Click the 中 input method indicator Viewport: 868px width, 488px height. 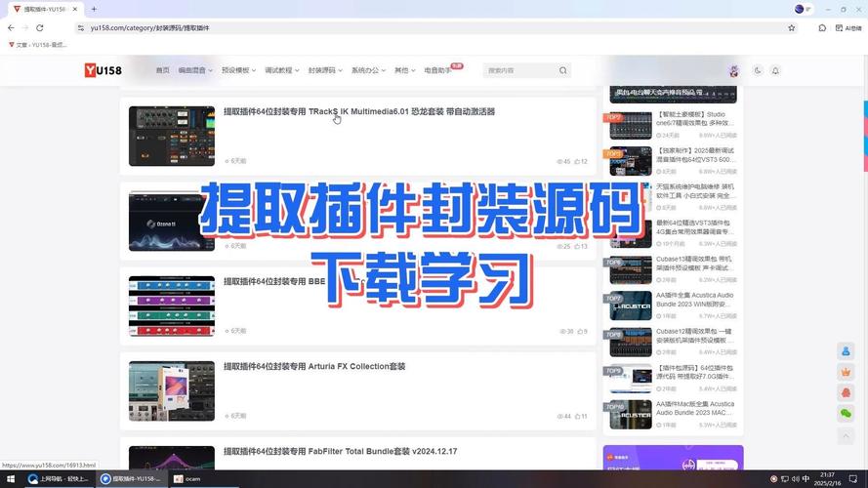(806, 478)
